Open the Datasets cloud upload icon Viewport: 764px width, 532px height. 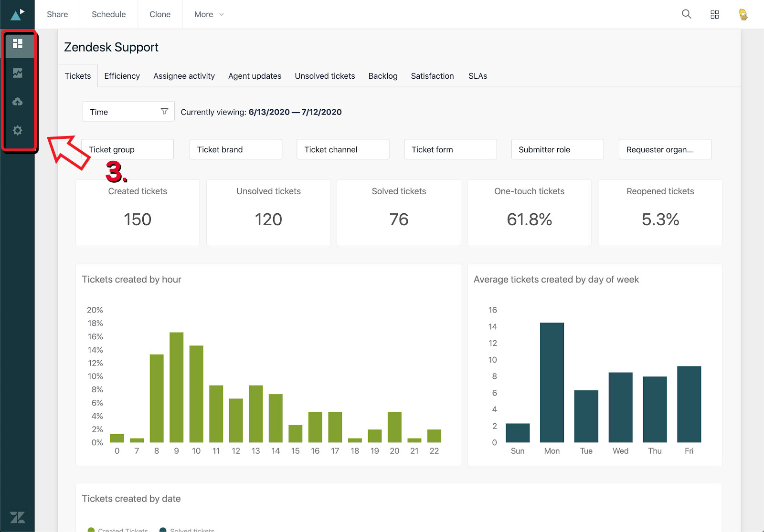click(18, 102)
